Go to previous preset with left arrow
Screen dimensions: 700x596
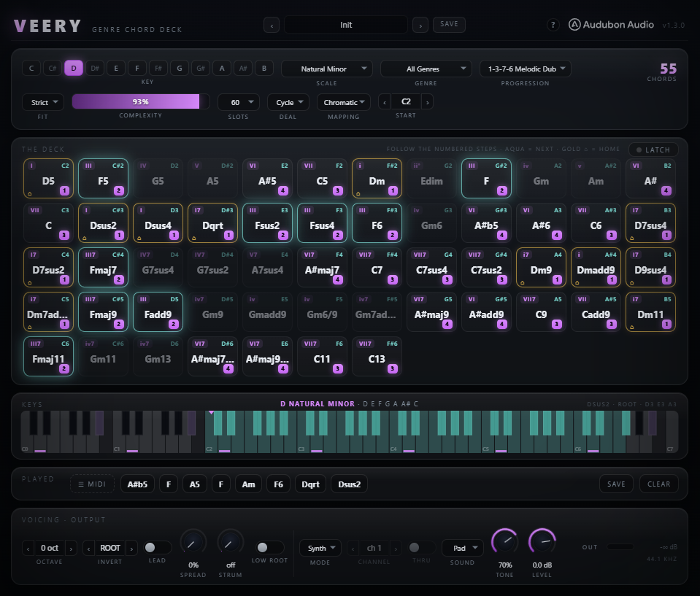coord(272,25)
